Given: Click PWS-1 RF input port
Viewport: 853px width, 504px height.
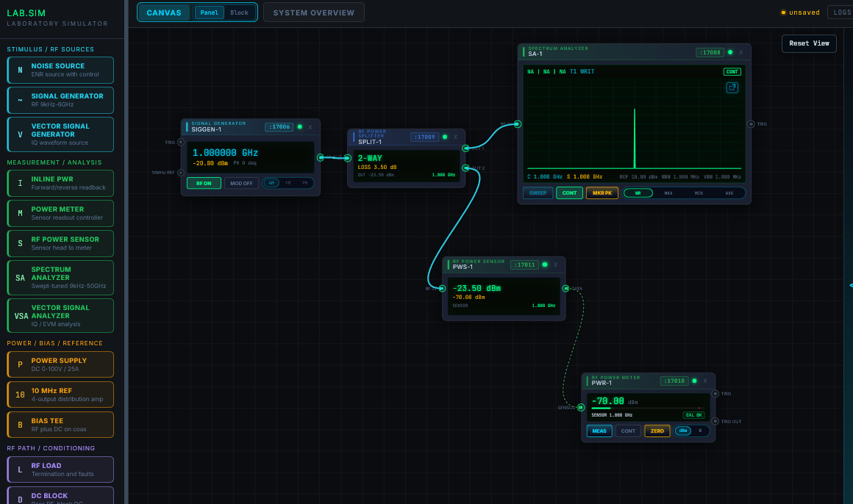Looking at the screenshot, I should (442, 289).
